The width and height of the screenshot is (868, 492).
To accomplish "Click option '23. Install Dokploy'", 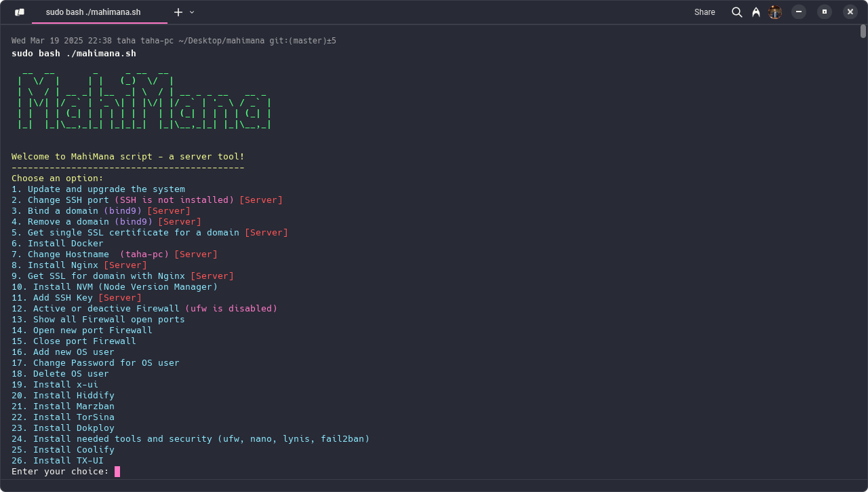I will point(63,428).
